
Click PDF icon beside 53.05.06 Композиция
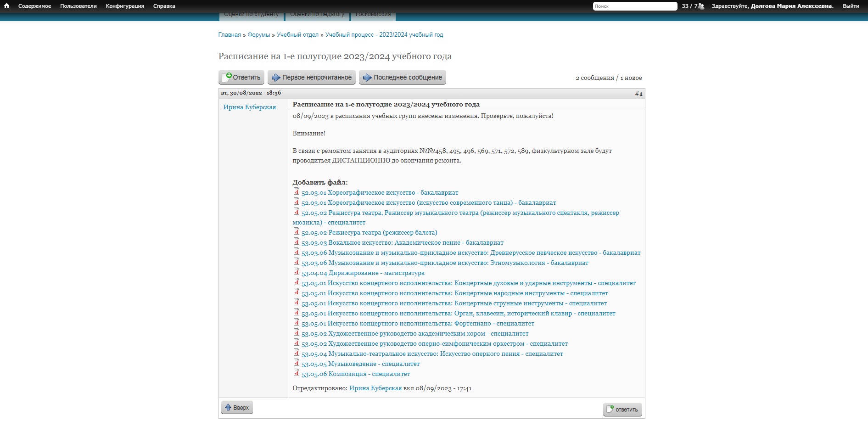tap(297, 373)
